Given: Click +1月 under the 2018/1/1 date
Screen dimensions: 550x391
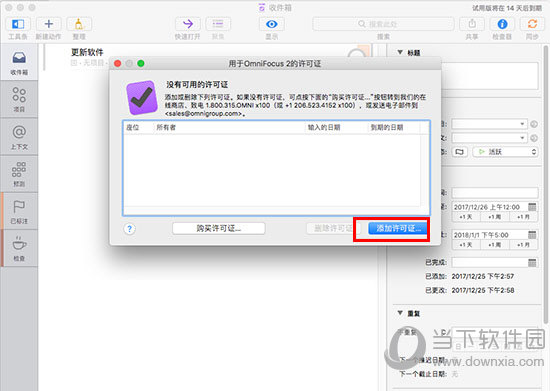Looking at the screenshot, I should pos(523,245).
